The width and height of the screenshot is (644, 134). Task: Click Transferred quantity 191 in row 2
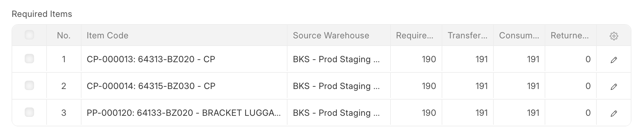[x=481, y=86]
